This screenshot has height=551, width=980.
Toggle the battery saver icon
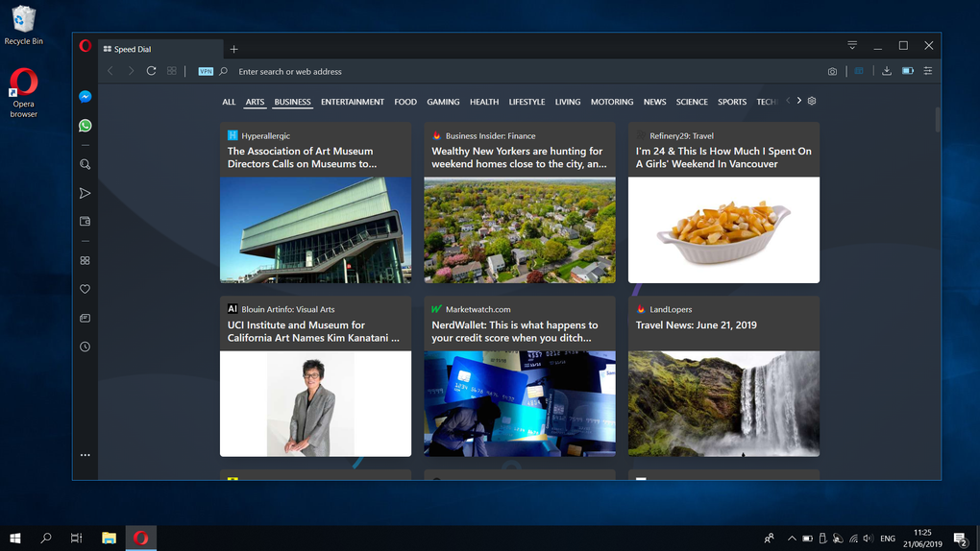(x=908, y=71)
